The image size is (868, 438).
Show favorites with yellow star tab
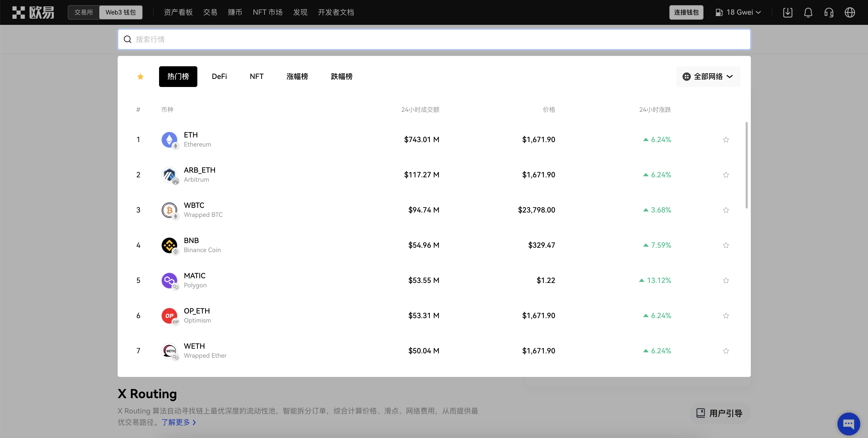pyautogui.click(x=140, y=77)
